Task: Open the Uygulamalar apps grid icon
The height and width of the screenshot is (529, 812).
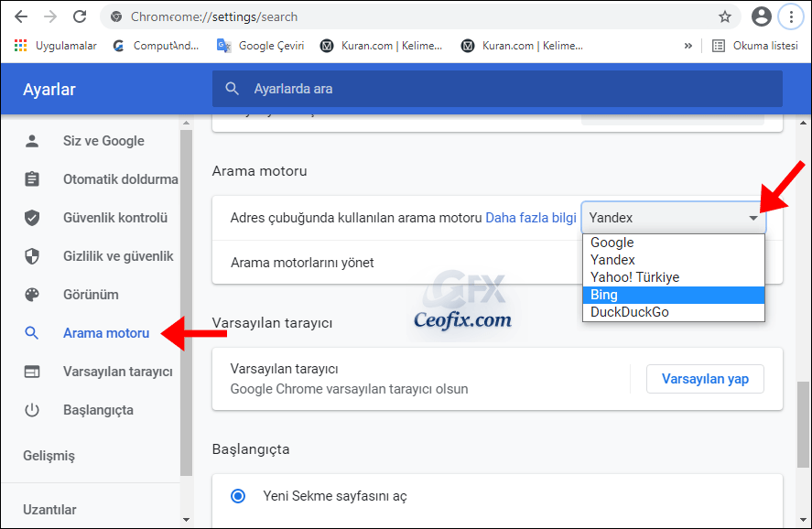Action: (21, 46)
